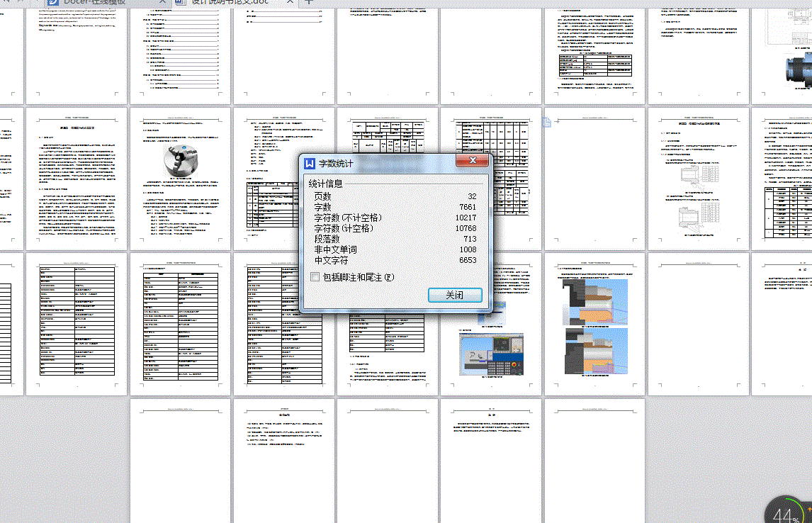Click the 字数 row label

coord(322,207)
